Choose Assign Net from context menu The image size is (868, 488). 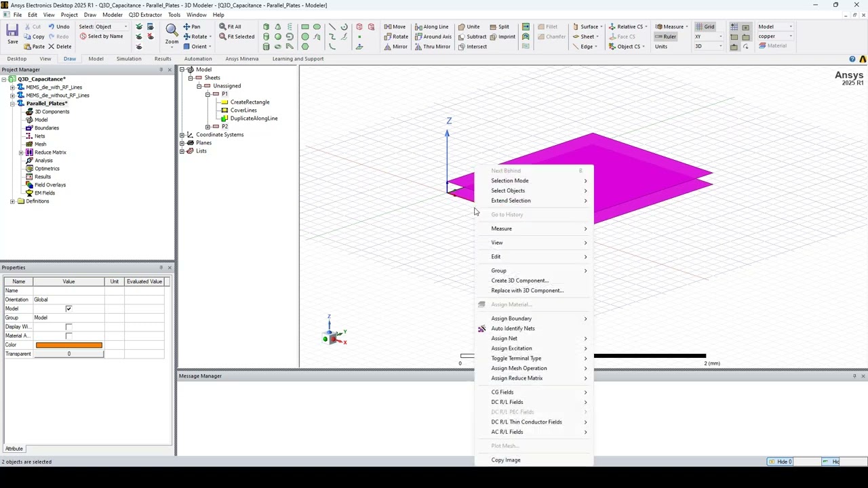click(534, 338)
